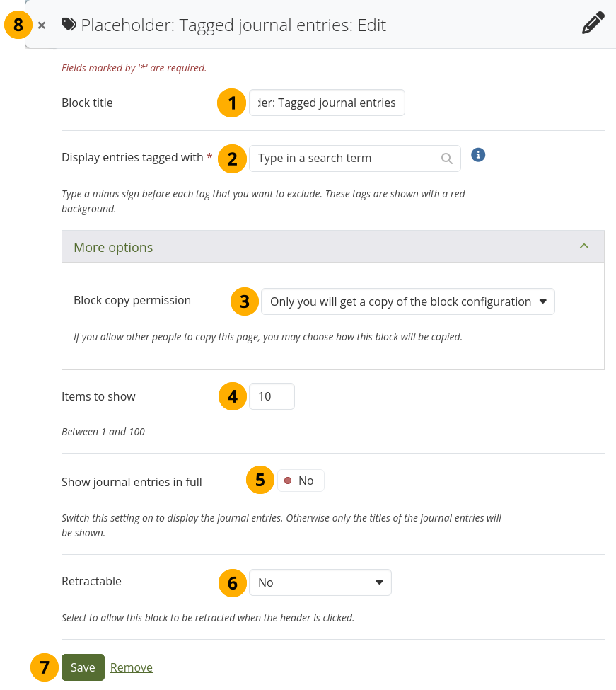Click the Items to show label

point(98,396)
